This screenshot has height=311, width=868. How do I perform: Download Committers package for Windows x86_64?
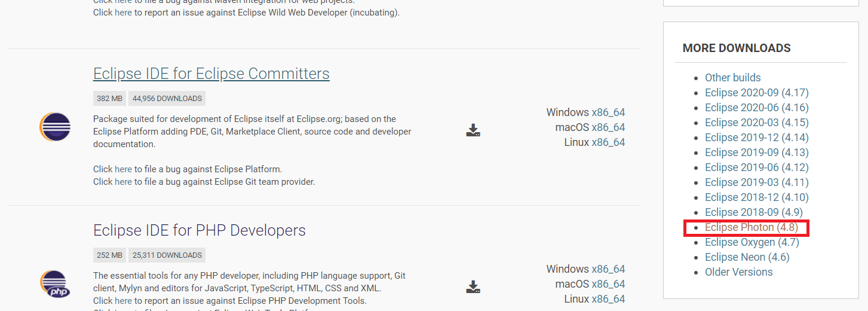point(608,112)
